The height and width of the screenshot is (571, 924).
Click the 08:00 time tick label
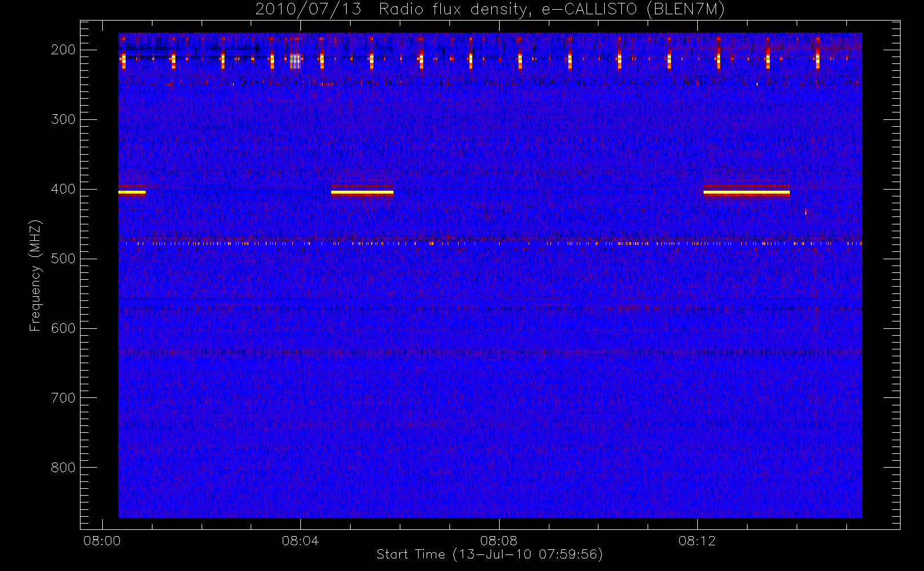pyautogui.click(x=102, y=541)
